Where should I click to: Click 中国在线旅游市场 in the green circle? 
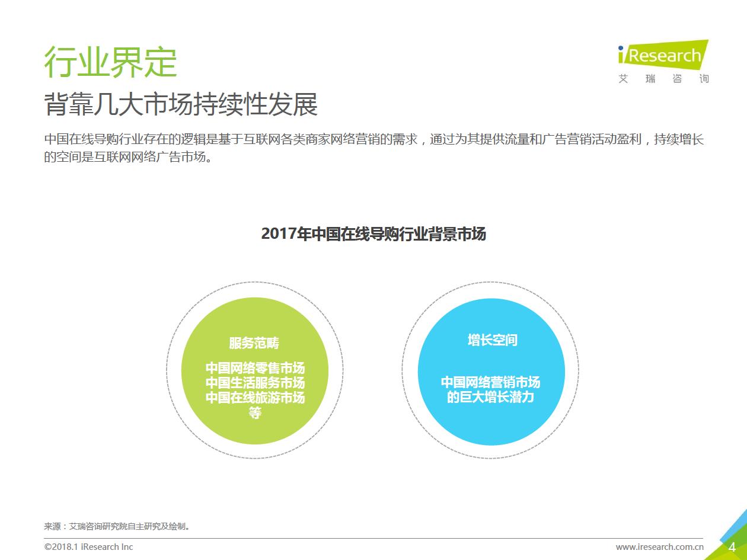pyautogui.click(x=255, y=398)
